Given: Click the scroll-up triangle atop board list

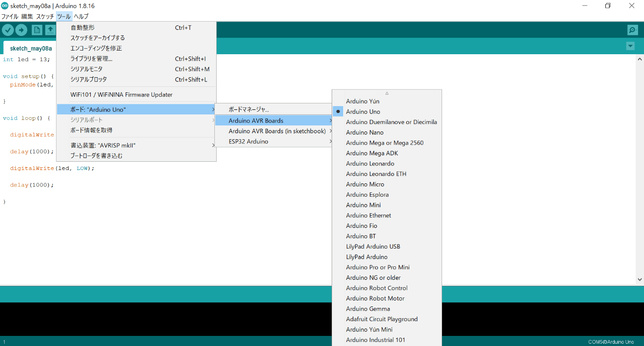Looking at the screenshot, I should (x=387, y=93).
